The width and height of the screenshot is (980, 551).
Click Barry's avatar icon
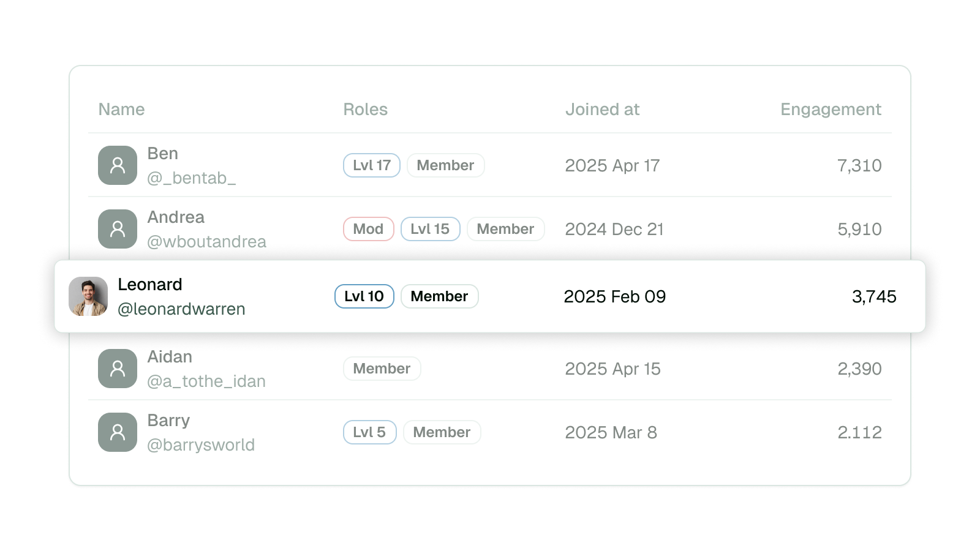click(x=117, y=432)
